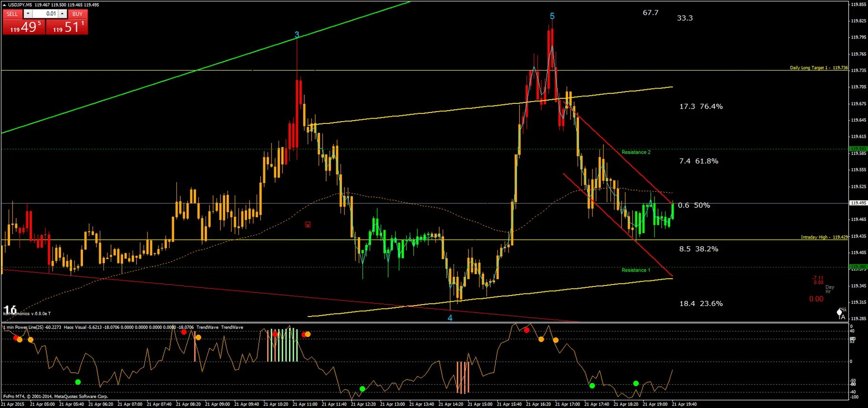Screen dimensions: 868x408
Task: Click the Intraday High 119.429 label
Action: [x=824, y=237]
